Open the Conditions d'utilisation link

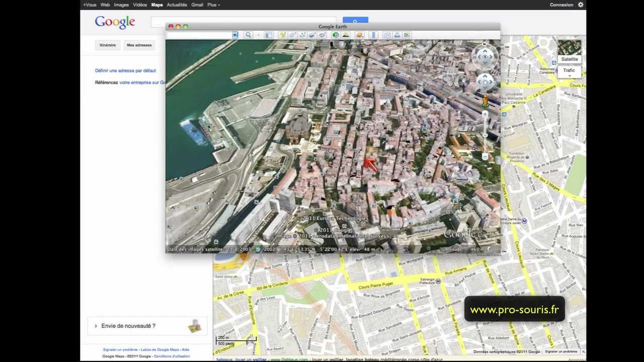(172, 356)
